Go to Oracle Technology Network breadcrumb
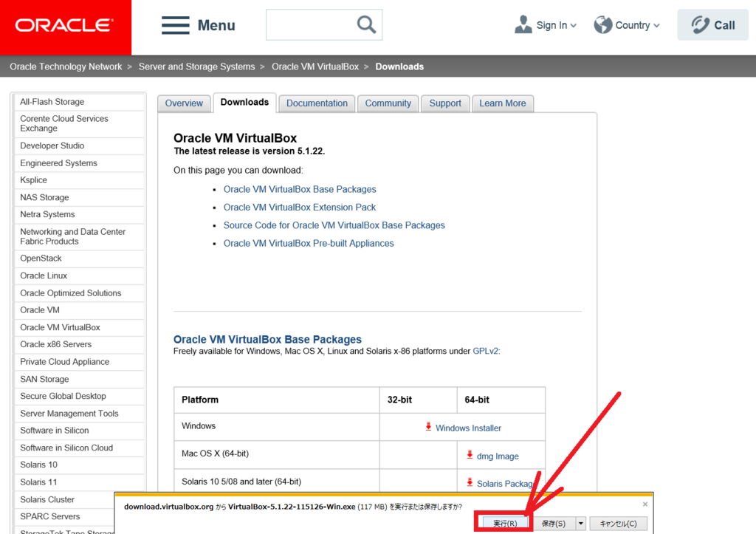756x534 pixels. tap(66, 66)
